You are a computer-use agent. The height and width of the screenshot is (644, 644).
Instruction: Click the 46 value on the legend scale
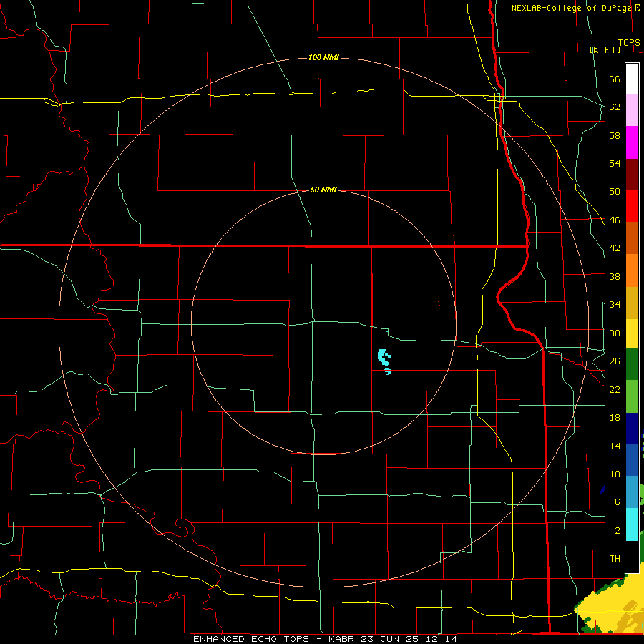[615, 220]
